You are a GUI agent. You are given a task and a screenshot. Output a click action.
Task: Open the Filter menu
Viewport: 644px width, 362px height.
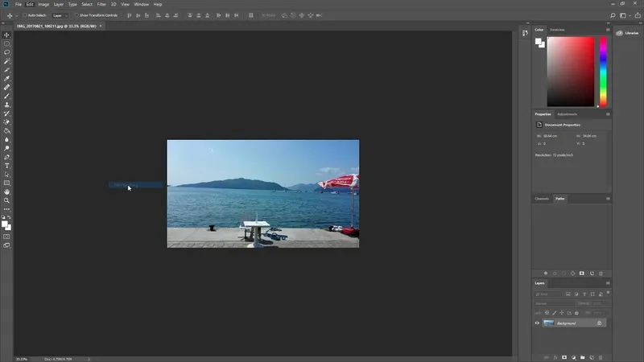point(101,4)
